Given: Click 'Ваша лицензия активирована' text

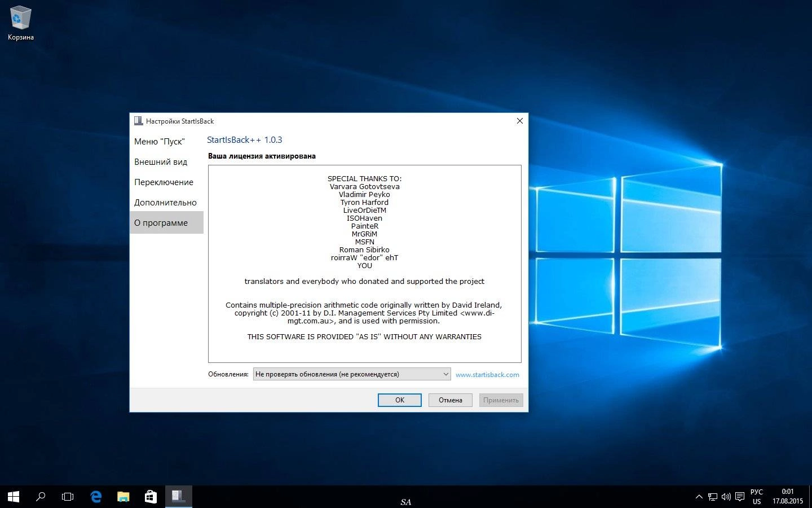Looking at the screenshot, I should tap(262, 156).
